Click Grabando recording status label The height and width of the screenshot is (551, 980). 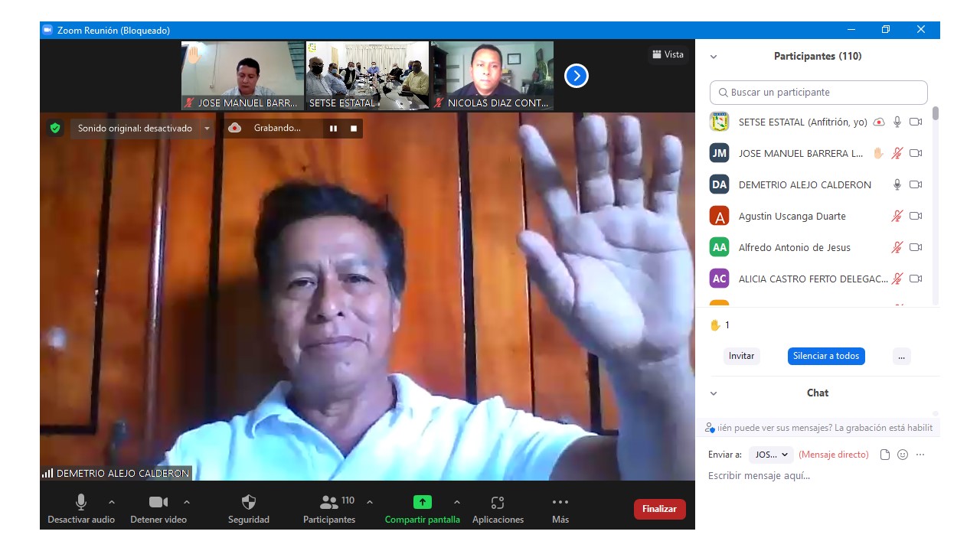[x=277, y=129]
